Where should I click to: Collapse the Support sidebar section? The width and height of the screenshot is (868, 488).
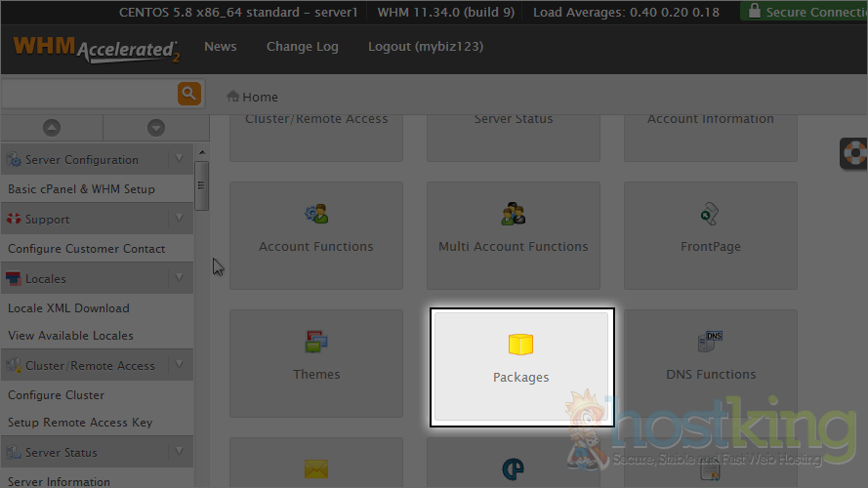(179, 219)
